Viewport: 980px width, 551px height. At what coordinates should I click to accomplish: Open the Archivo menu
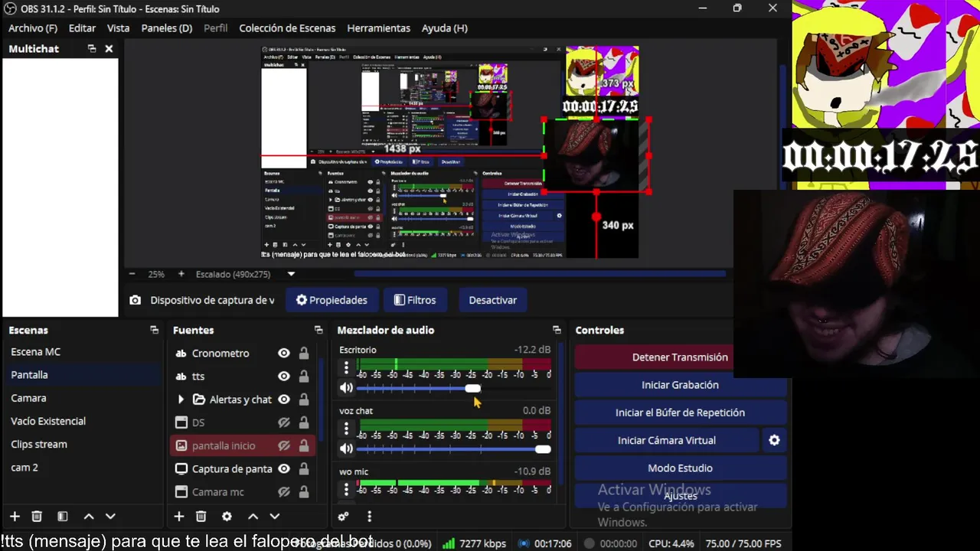pos(33,28)
